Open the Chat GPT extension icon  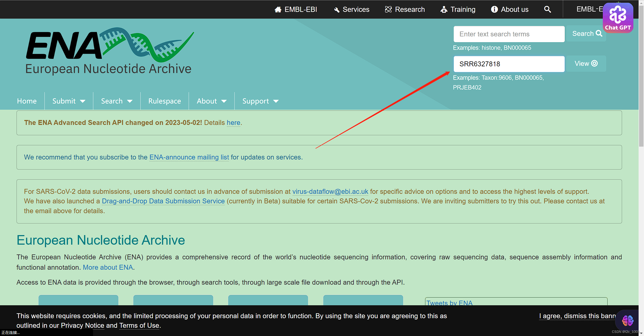(x=618, y=18)
